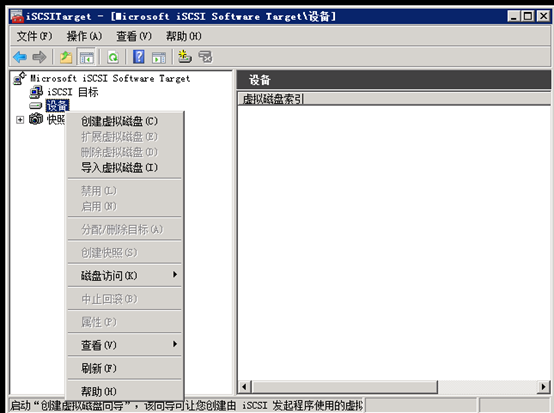Click the horizontal scrollbar right arrow

543,387
